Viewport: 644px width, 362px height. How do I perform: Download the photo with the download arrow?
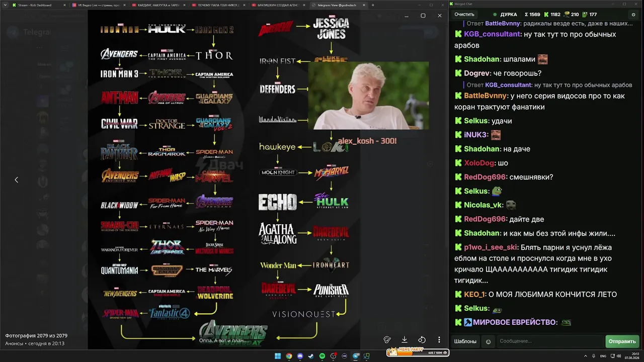coord(405,340)
